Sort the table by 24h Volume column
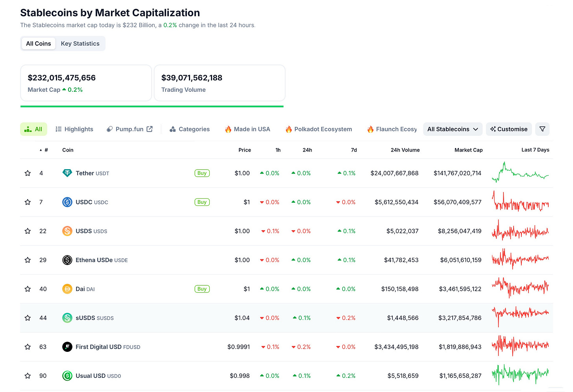The image size is (573, 392). (x=405, y=150)
